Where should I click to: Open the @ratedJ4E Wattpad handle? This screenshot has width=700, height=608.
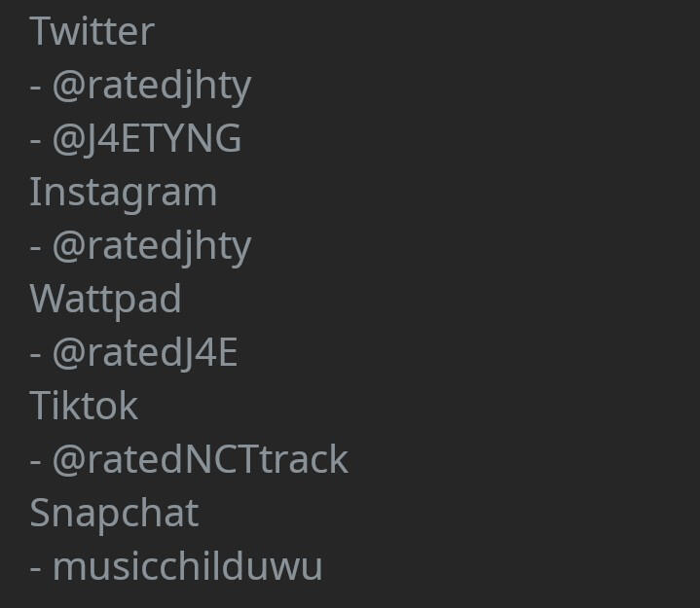tap(145, 352)
